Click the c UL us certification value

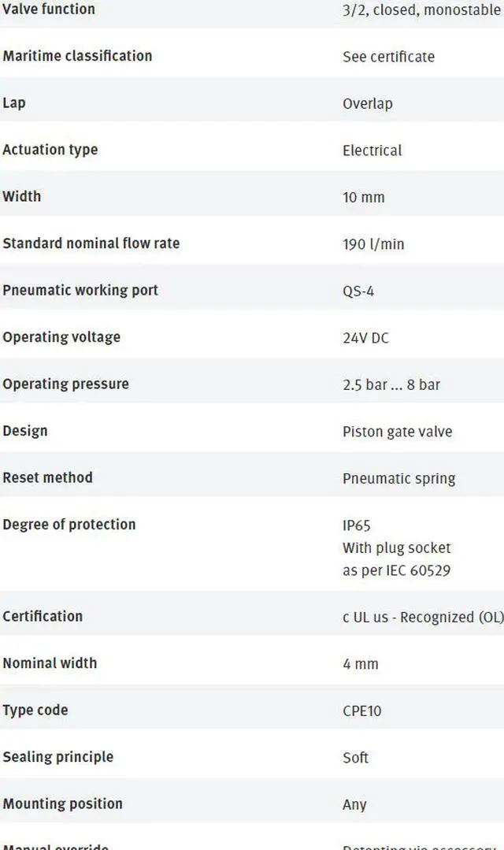[x=423, y=617]
